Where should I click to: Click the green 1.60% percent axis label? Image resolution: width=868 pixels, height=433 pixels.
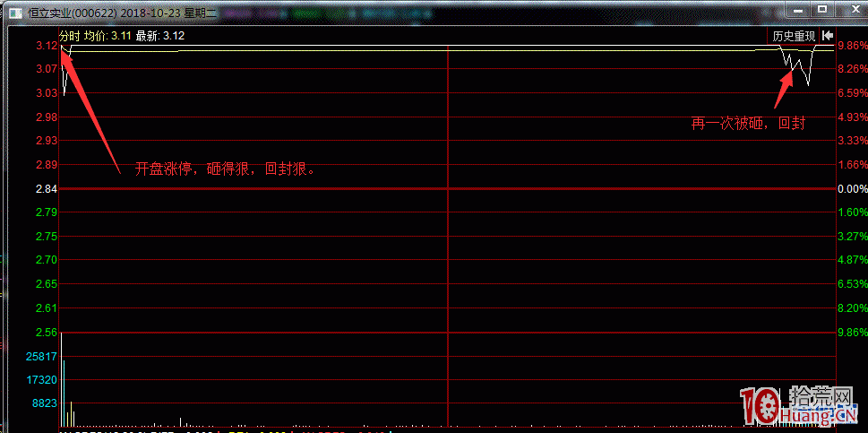coord(853,212)
